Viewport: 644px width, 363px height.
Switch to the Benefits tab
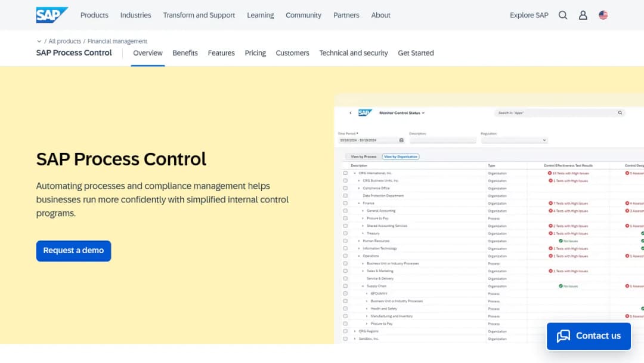[x=185, y=53]
